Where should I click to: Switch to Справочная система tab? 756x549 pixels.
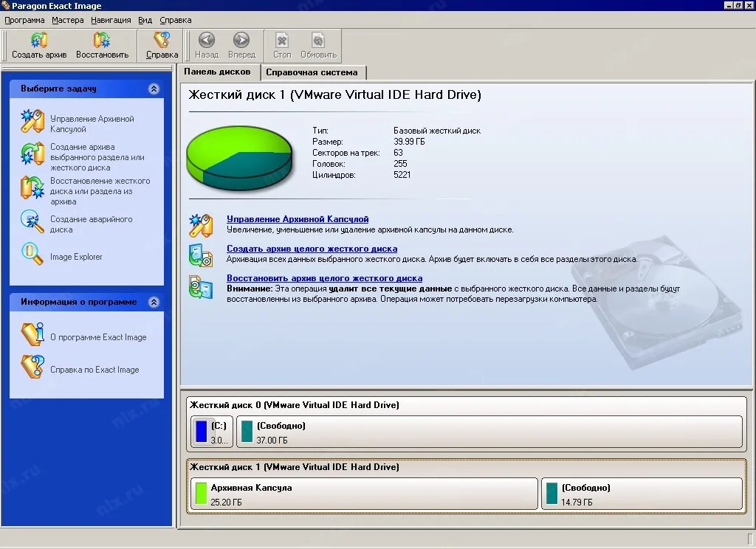click(312, 72)
